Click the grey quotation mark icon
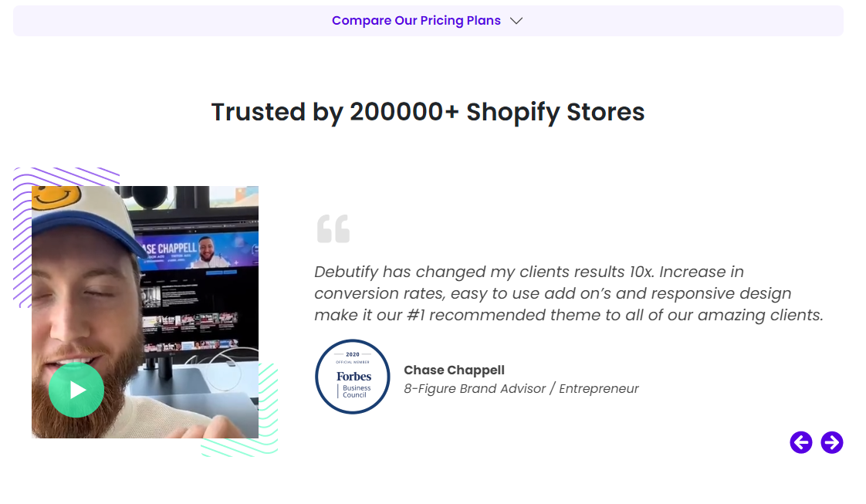Screen dimensions: 866x504 coord(333,229)
